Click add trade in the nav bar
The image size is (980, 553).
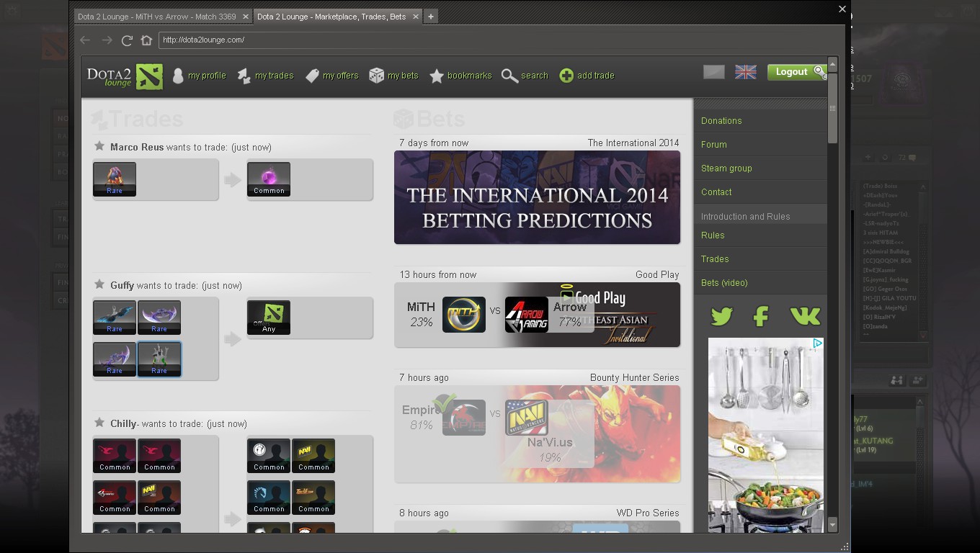tap(587, 76)
